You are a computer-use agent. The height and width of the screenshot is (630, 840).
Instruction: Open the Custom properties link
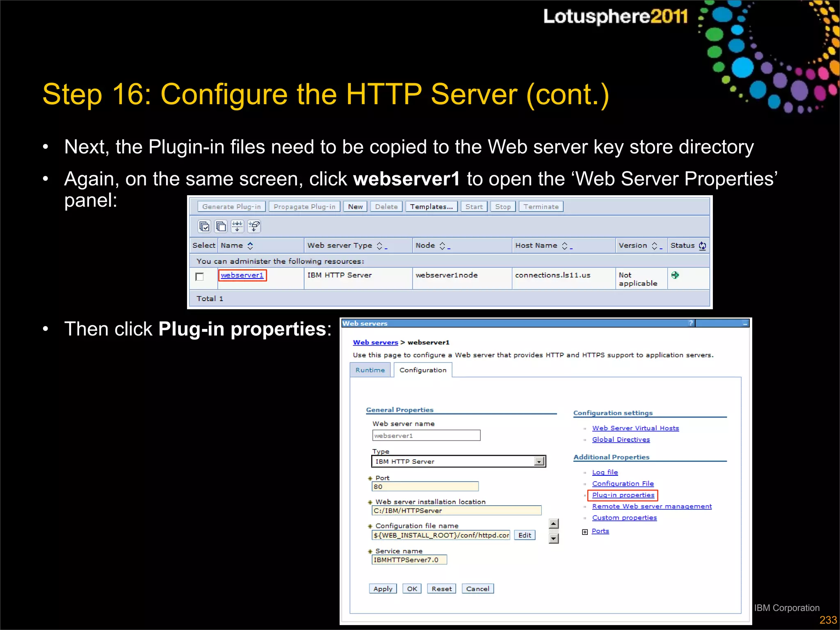tap(624, 518)
